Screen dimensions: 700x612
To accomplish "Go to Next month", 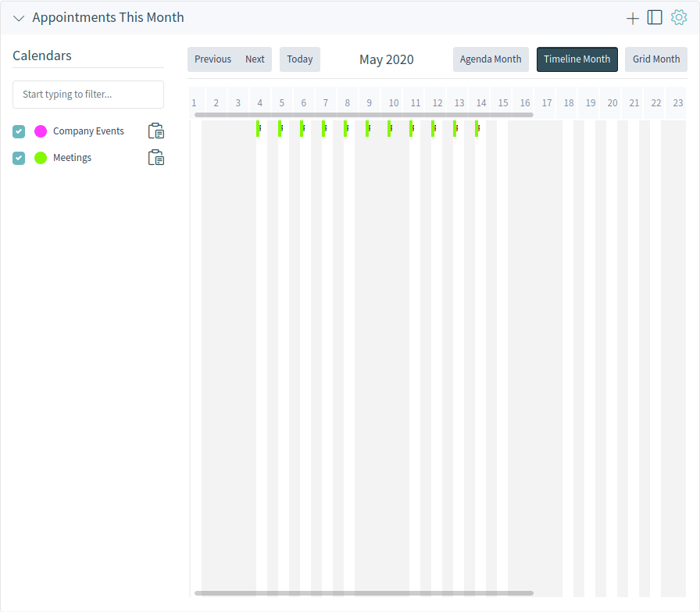I will click(x=255, y=59).
